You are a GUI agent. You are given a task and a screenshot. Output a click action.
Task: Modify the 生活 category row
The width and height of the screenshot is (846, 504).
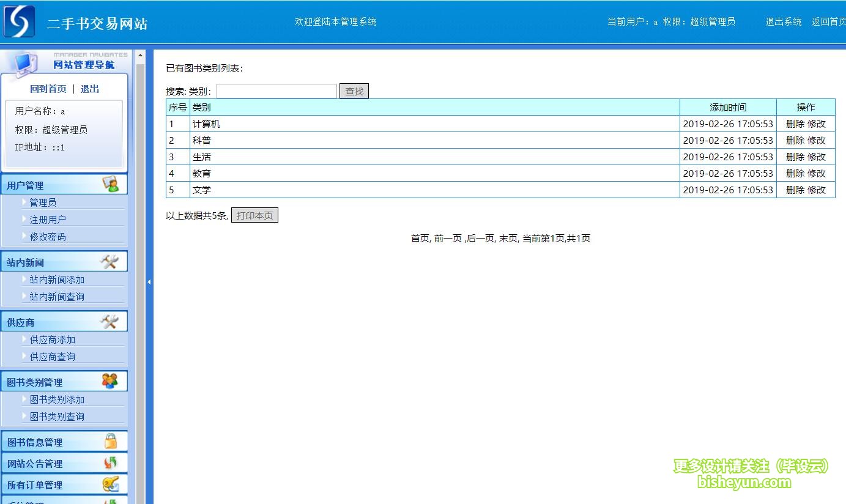817,157
